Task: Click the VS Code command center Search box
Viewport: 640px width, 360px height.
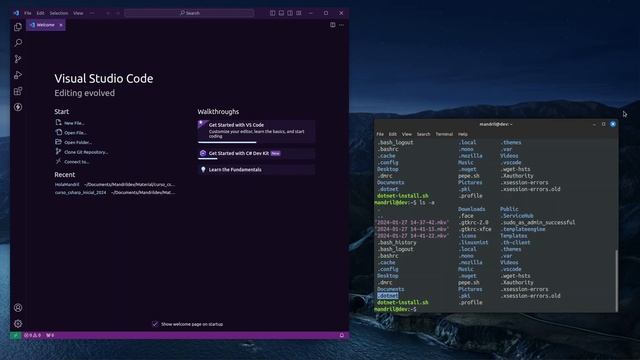Action: [x=189, y=13]
